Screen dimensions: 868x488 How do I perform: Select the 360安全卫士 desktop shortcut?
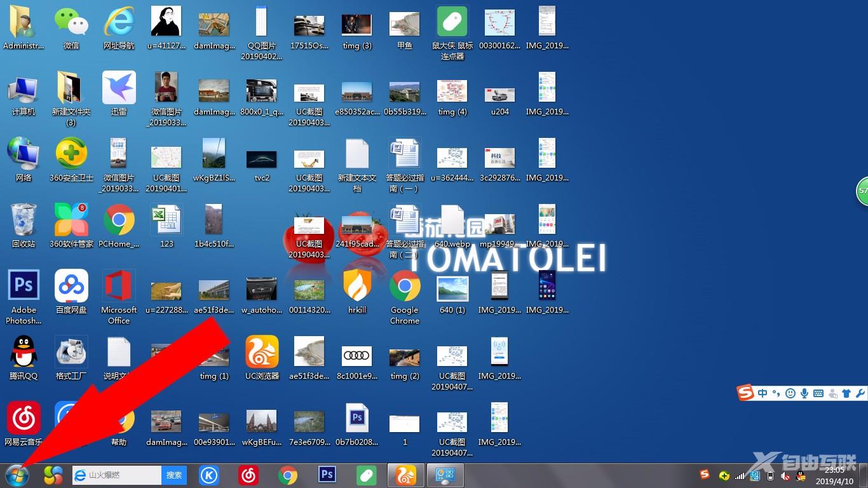(x=71, y=161)
